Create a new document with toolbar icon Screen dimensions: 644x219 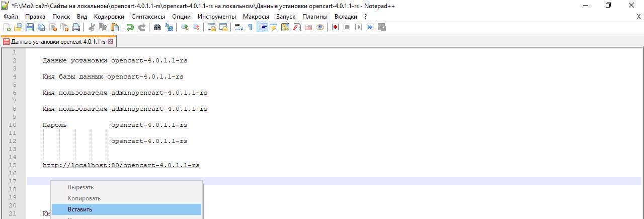pos(7,27)
